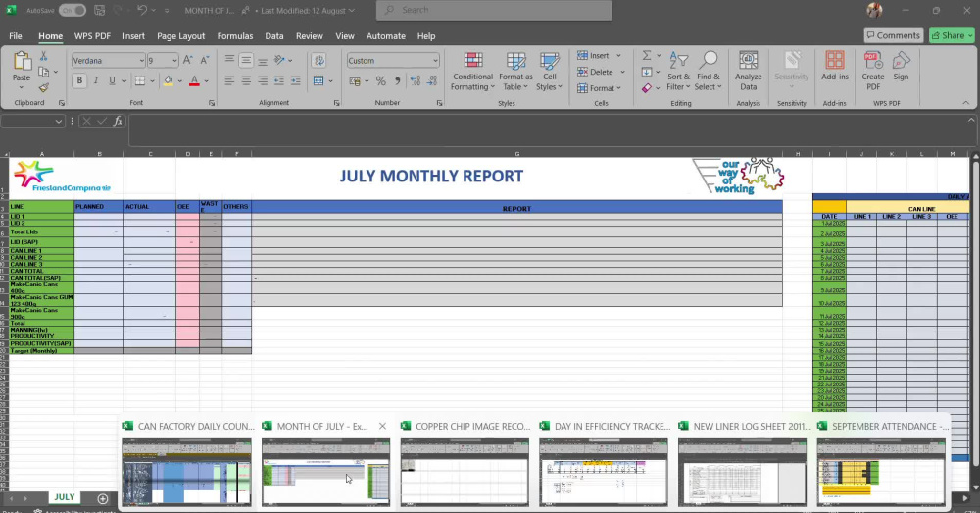Expand the Sort & Filter menu
Screen dimensions: 980x513
pos(678,72)
